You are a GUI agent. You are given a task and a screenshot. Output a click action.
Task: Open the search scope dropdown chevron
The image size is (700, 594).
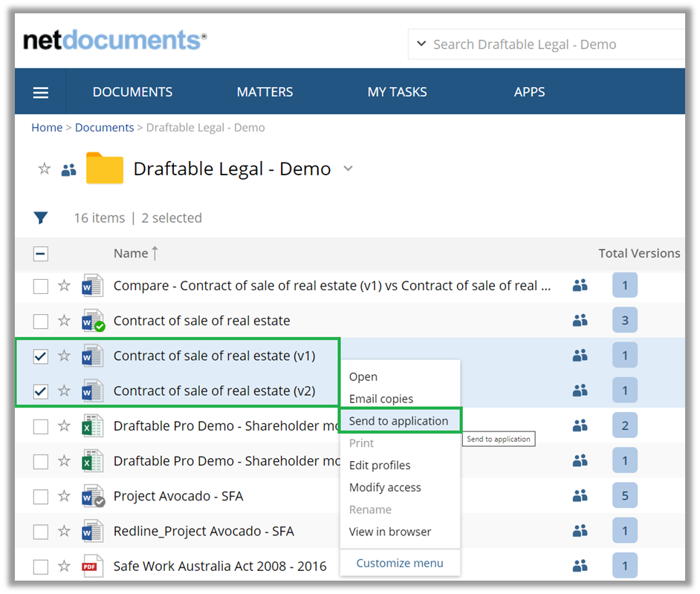pos(421,44)
